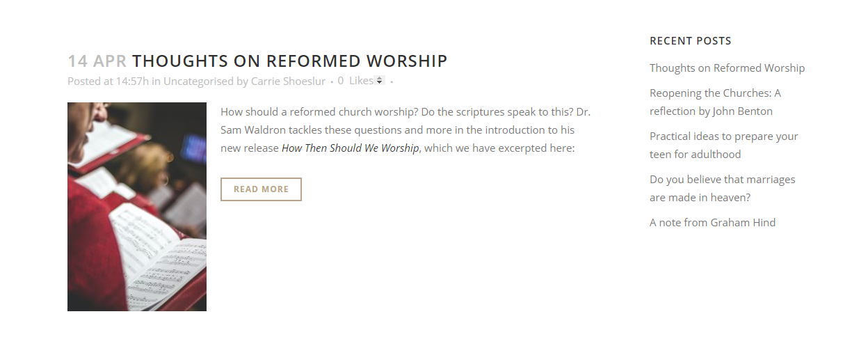The height and width of the screenshot is (353, 868).
Task: Click the up-down arrow icon beside Likes
Action: point(380,81)
